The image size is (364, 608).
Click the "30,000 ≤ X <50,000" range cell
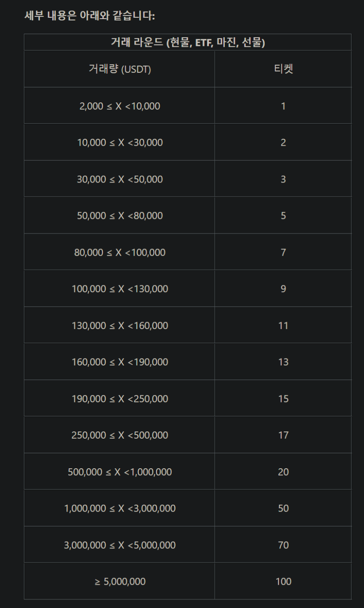click(120, 179)
